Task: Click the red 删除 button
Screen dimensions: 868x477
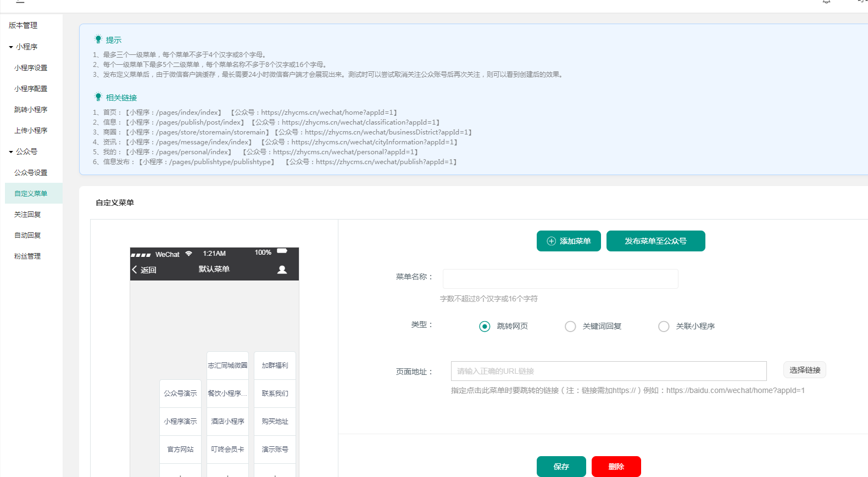Action: (616, 467)
